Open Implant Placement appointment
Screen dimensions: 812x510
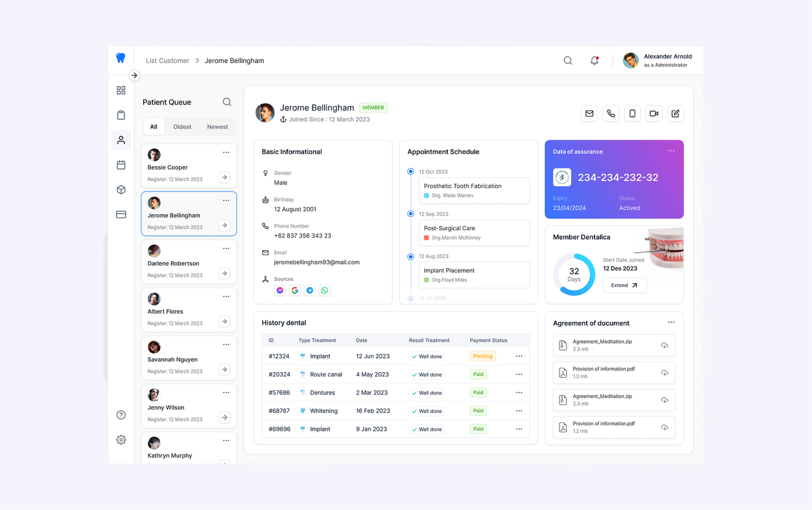(x=474, y=275)
